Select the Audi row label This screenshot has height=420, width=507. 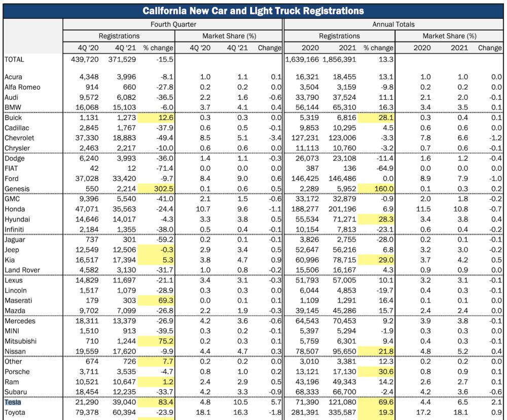click(x=11, y=98)
